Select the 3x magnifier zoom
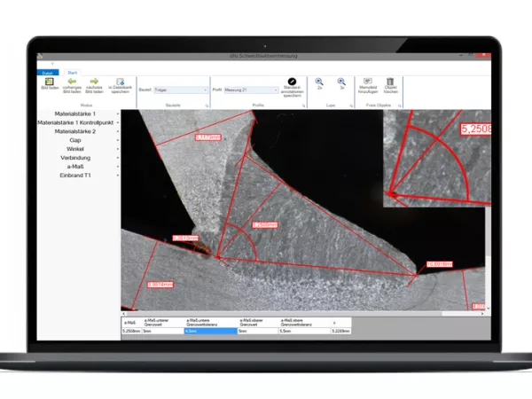The width and height of the screenshot is (532, 399). 341,82
